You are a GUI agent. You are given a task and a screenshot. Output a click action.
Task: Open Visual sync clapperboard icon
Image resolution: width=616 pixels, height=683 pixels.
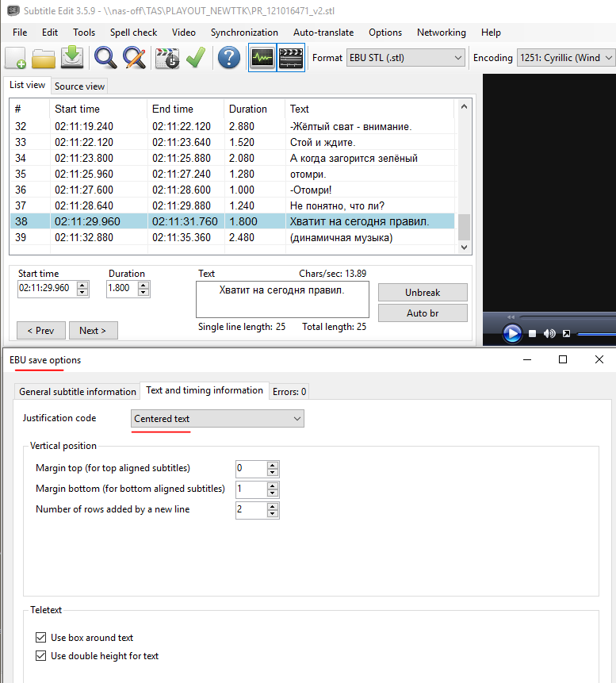pos(167,58)
